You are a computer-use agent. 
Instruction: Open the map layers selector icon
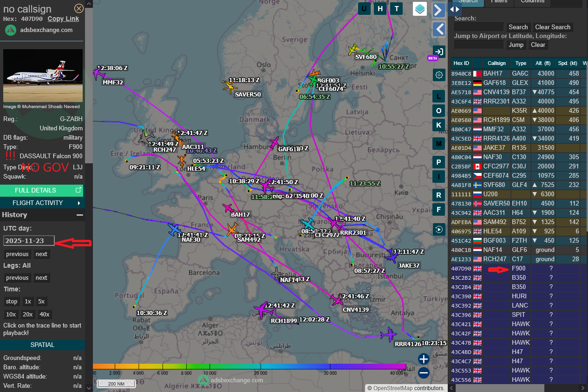420,9
